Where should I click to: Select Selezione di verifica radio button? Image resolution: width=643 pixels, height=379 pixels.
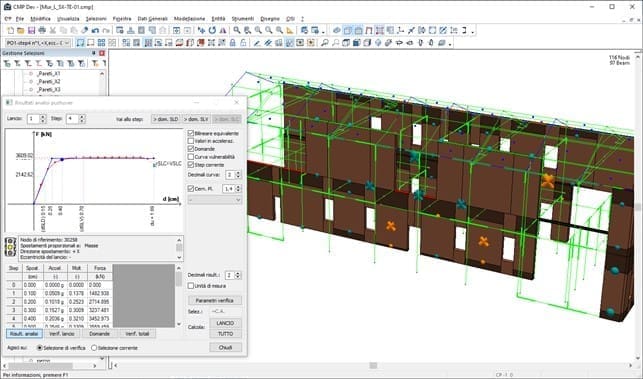[40, 348]
